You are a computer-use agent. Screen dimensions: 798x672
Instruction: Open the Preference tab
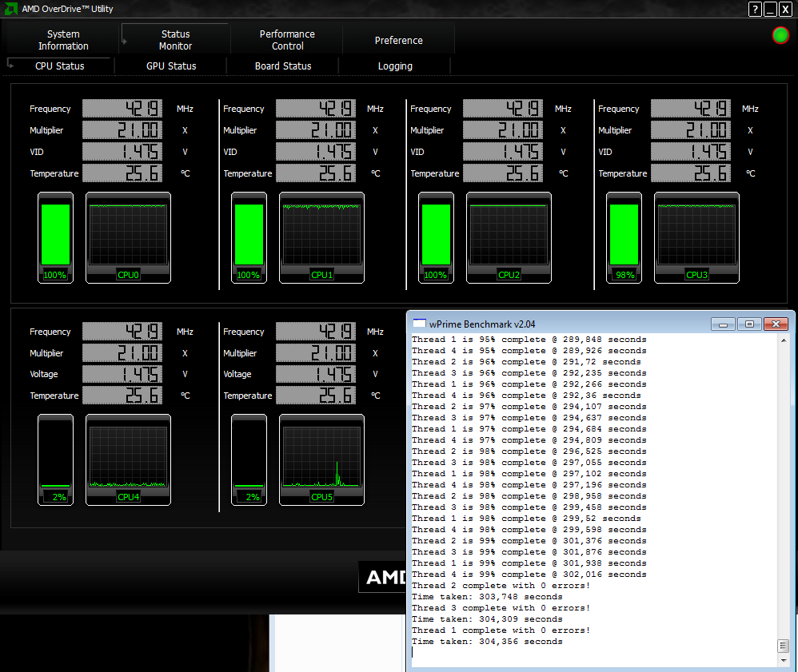398,40
